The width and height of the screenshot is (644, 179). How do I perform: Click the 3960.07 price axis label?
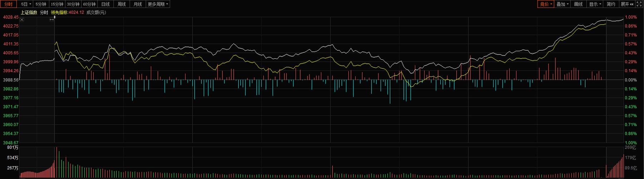click(x=11, y=125)
